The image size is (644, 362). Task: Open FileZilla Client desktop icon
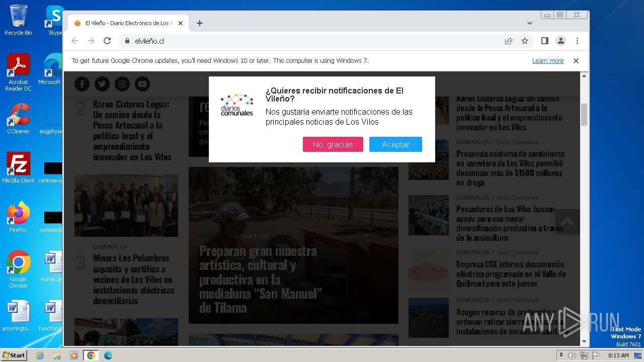[x=18, y=168]
